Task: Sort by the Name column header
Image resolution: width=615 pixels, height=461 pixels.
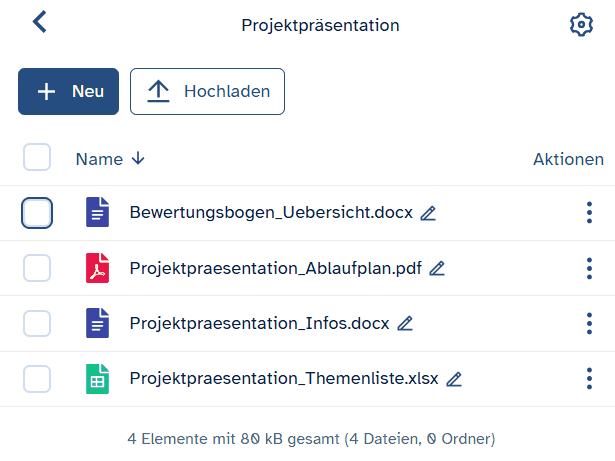Action: tap(99, 159)
